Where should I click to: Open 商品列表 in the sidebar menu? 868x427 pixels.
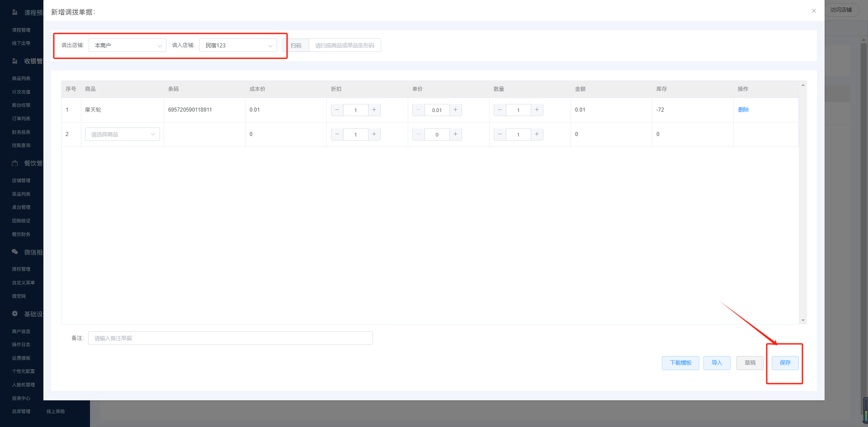point(21,79)
